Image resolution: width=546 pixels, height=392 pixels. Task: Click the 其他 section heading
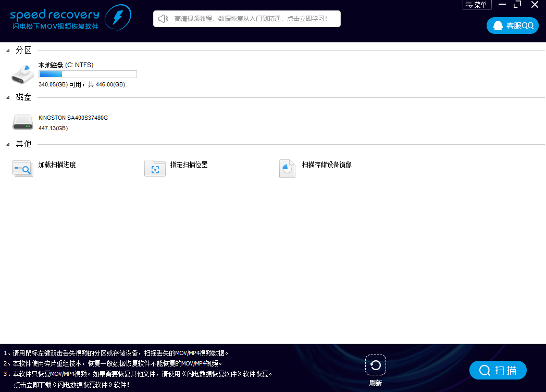23,144
